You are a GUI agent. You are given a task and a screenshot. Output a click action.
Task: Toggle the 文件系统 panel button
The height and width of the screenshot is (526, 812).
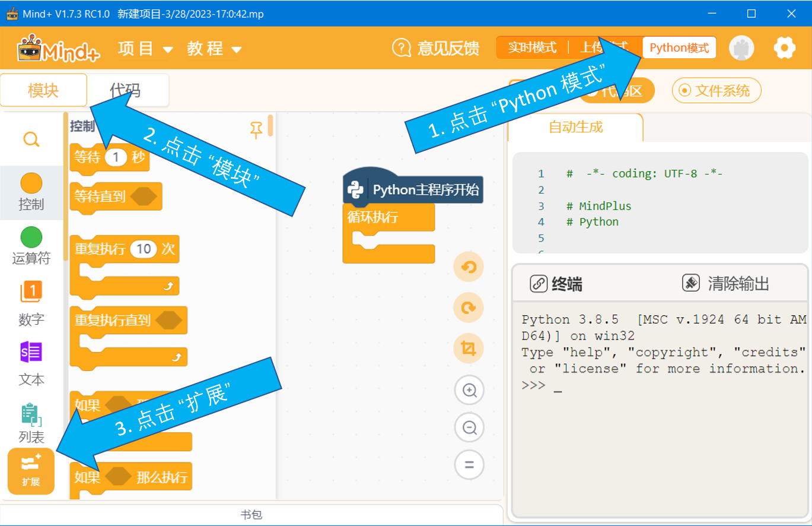717,90
